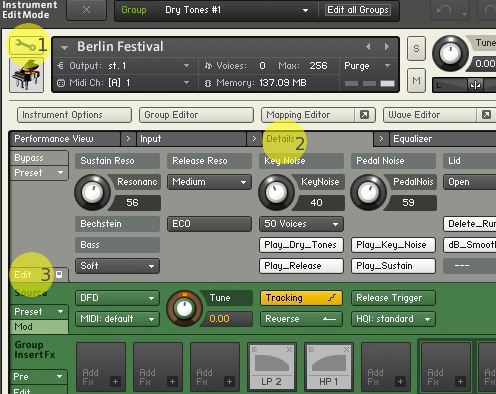Go to previous instrument with left arrow

pyautogui.click(x=368, y=47)
